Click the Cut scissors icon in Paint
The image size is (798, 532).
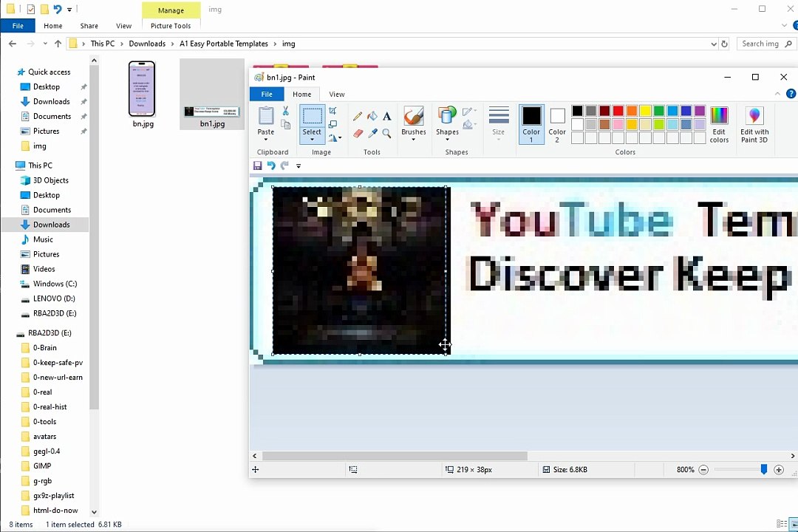point(285,111)
